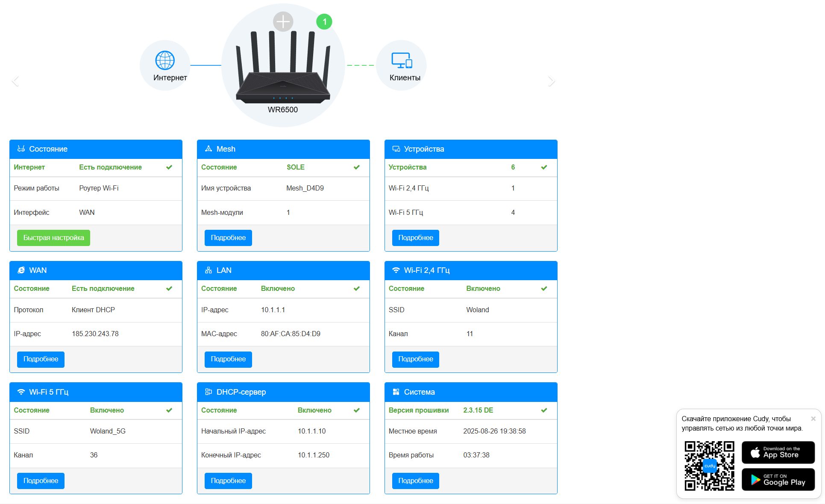Viewport: 825px width, 504px height.
Task: Open Подробнее in the Устройства panel
Action: coord(415,238)
